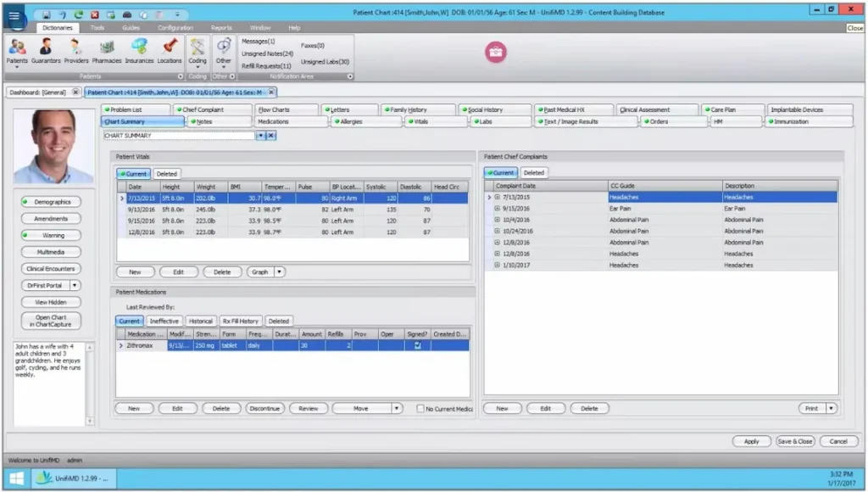Image resolution: width=868 pixels, height=492 pixels.
Task: Click the camera icon in the notification area
Action: 496,52
